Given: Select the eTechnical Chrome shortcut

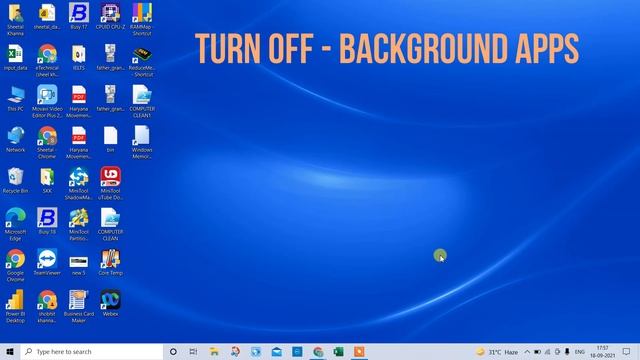Looking at the screenshot, I should point(47,54).
